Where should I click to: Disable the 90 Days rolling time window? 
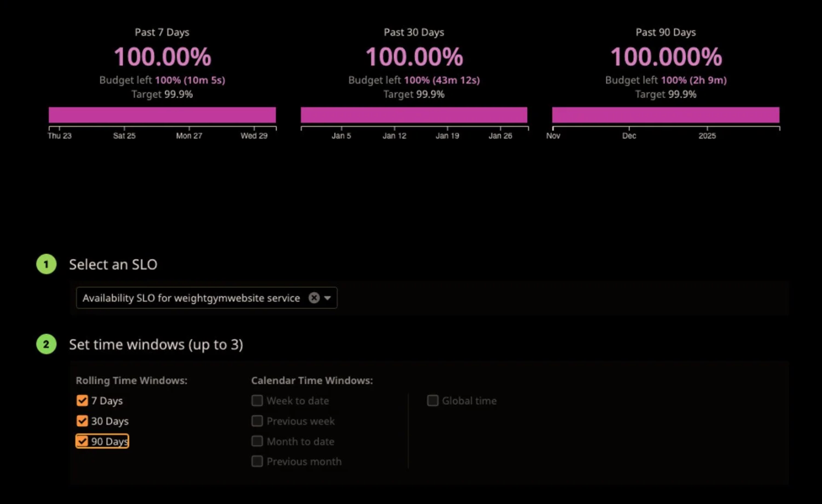tap(82, 441)
